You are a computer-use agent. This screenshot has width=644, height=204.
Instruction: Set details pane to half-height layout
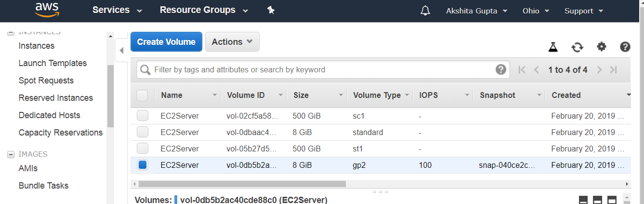(x=597, y=200)
